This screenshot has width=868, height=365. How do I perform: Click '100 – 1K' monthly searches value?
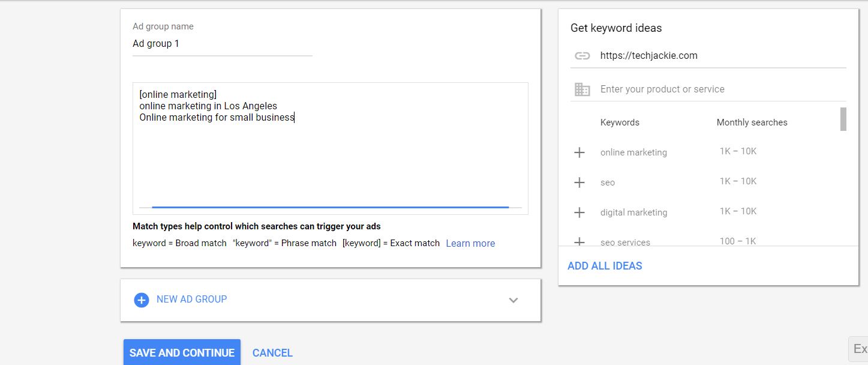pyautogui.click(x=738, y=241)
